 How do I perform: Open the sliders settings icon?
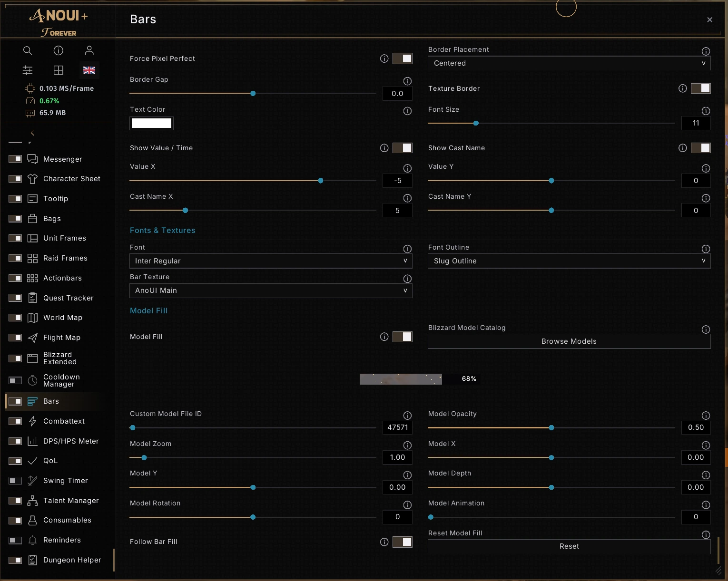[28, 70]
